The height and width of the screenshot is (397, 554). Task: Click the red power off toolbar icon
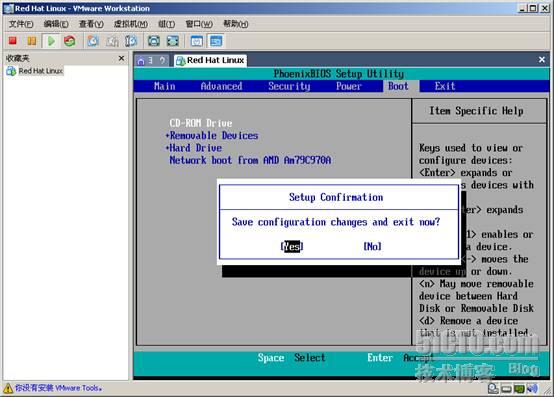13,41
